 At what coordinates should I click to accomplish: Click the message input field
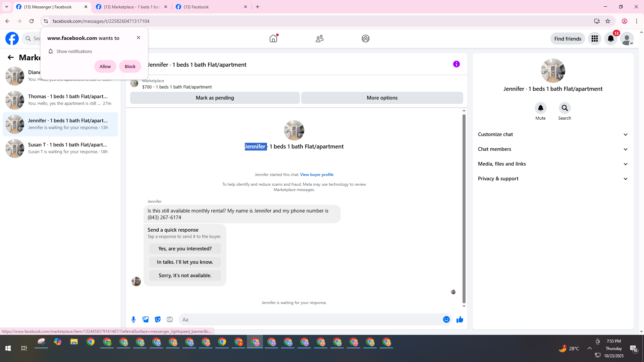[x=309, y=319]
